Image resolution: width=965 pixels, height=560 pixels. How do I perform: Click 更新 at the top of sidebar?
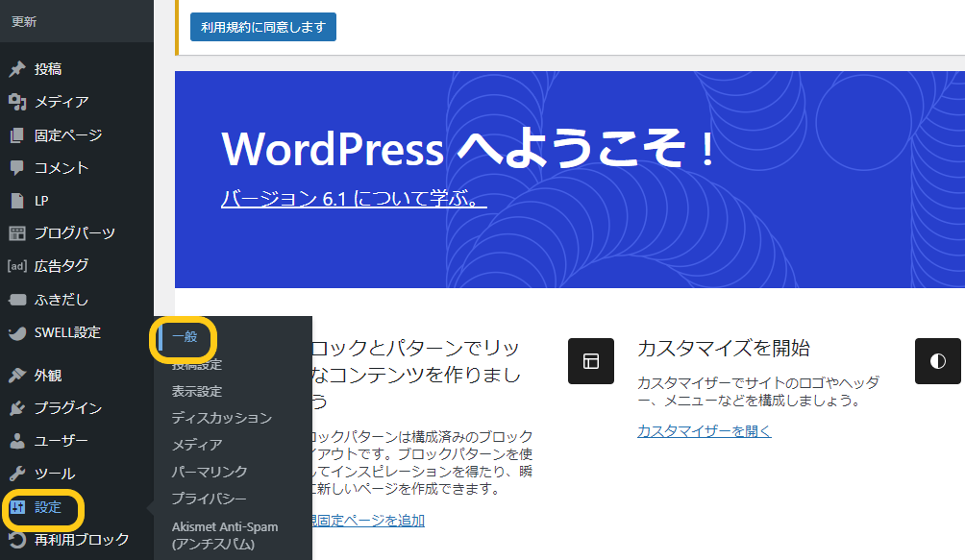point(24,21)
